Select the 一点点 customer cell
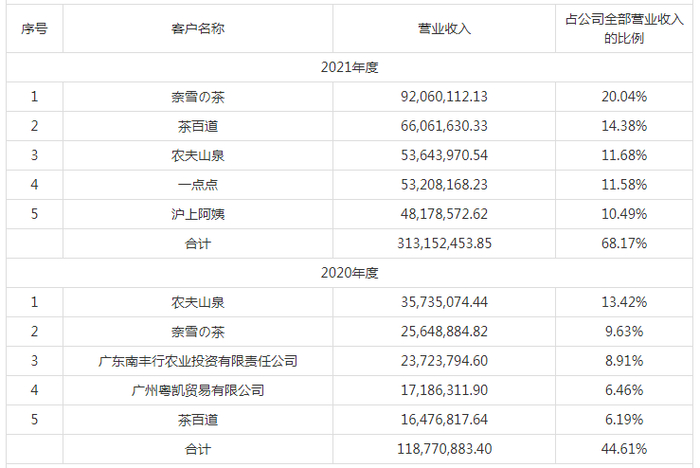 pos(198,185)
